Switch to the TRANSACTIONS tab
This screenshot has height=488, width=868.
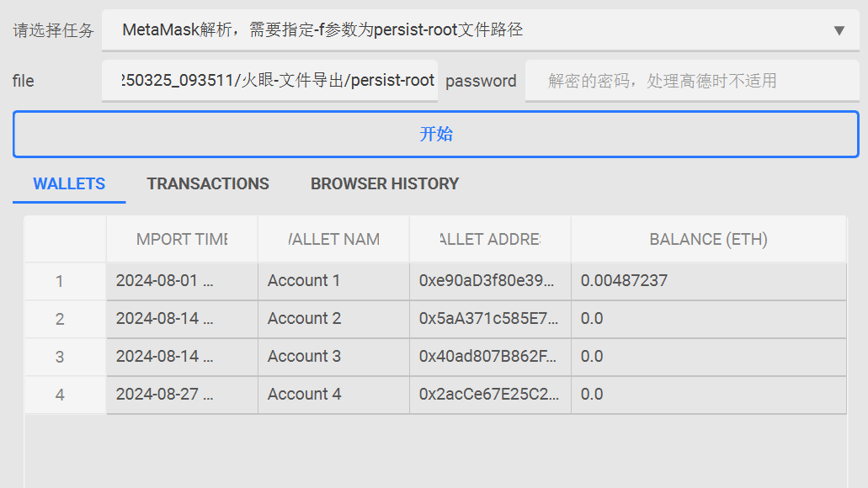(x=208, y=183)
